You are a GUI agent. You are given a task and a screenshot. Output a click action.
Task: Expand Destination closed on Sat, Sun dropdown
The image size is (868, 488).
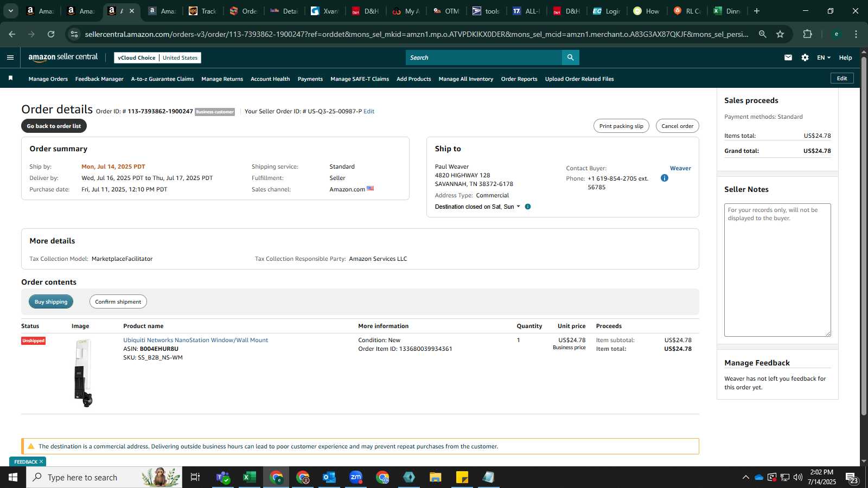tap(477, 207)
